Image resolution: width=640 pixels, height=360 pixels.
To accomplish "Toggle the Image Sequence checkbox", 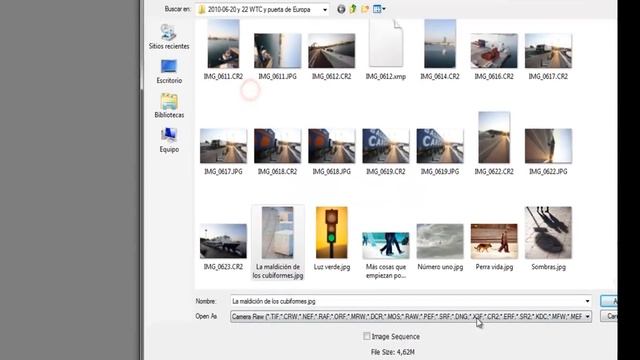I will pos(367,336).
